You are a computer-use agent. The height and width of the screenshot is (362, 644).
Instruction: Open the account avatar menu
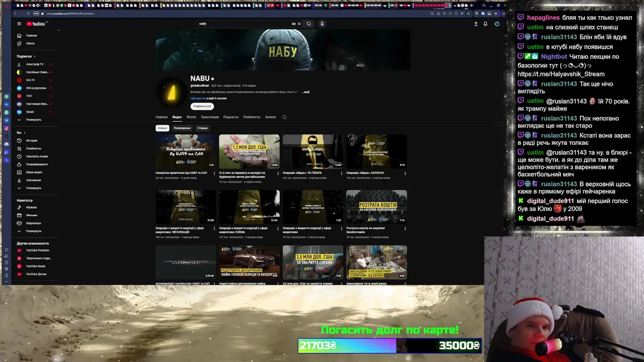tap(497, 24)
